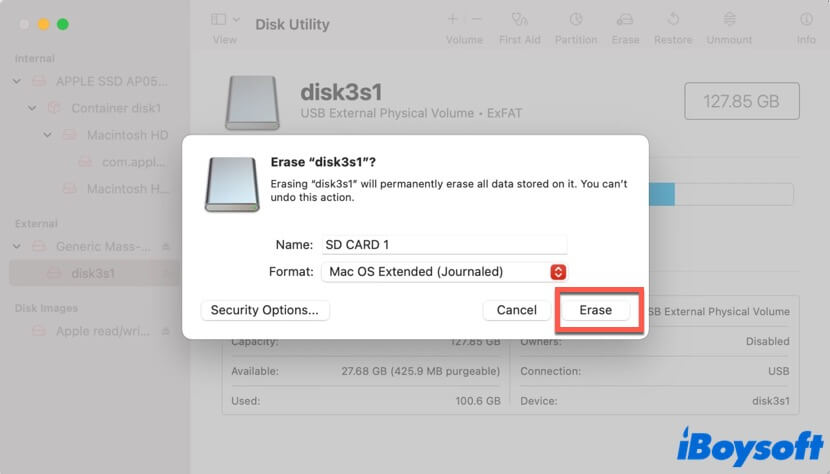Click the add Volume plus icon
This screenshot has width=830, height=474.
[x=453, y=19]
